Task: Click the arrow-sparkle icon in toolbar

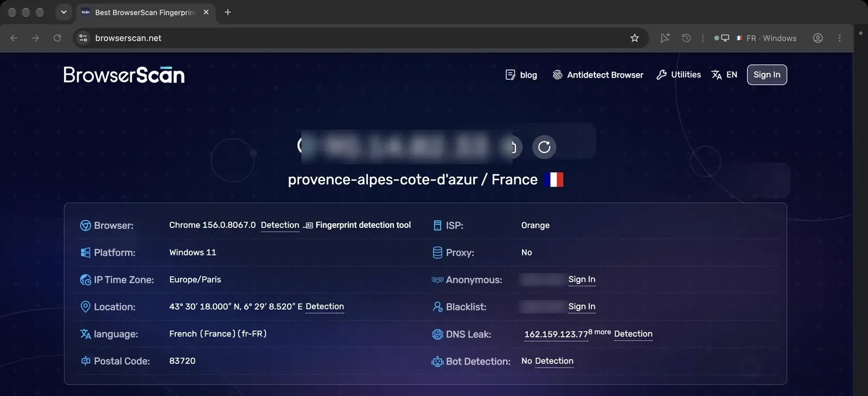Action: (x=665, y=38)
